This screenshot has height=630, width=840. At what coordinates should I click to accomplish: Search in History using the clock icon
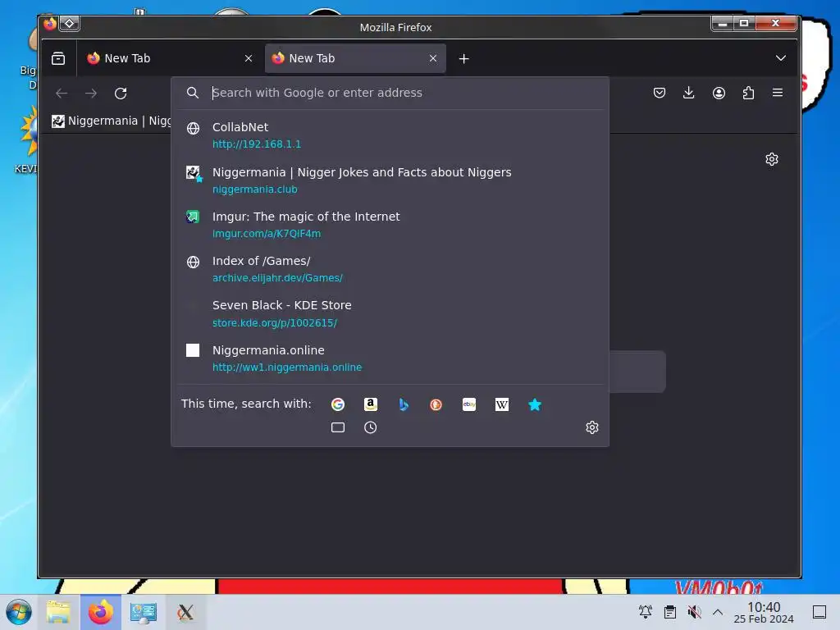371,427
